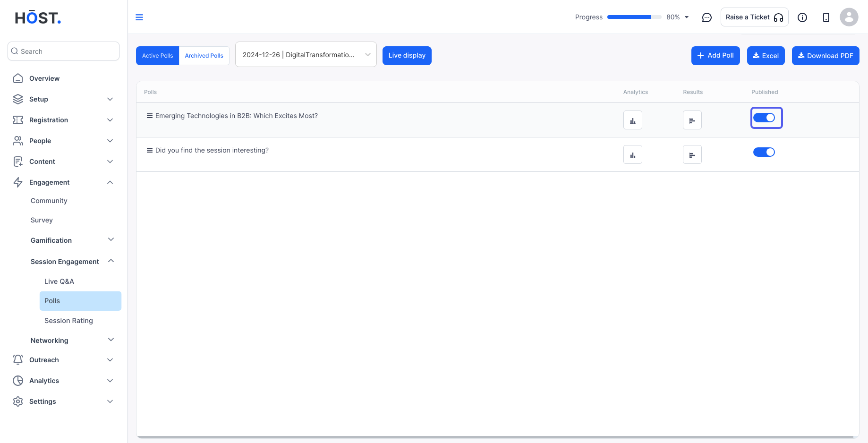Click 'Emerging Technologies in B2B' poll title
868x443 pixels.
click(x=237, y=116)
